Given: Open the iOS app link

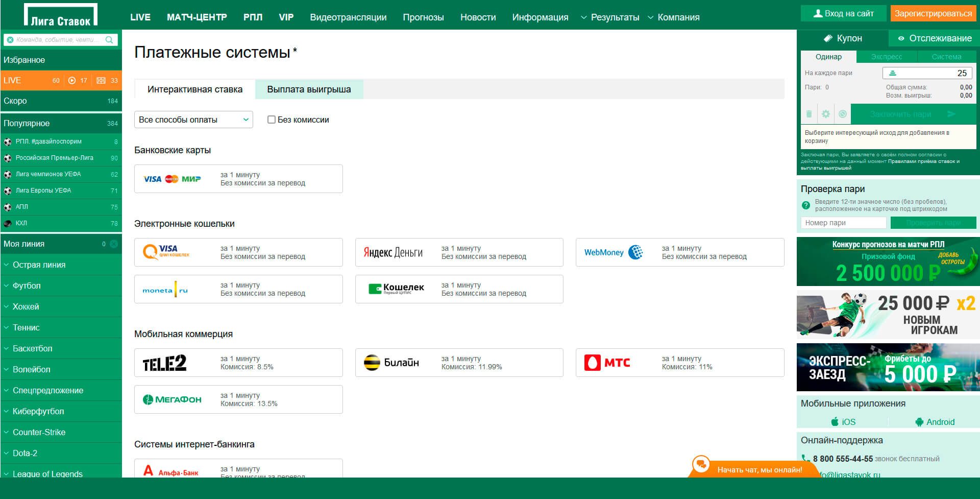Looking at the screenshot, I should click(843, 422).
